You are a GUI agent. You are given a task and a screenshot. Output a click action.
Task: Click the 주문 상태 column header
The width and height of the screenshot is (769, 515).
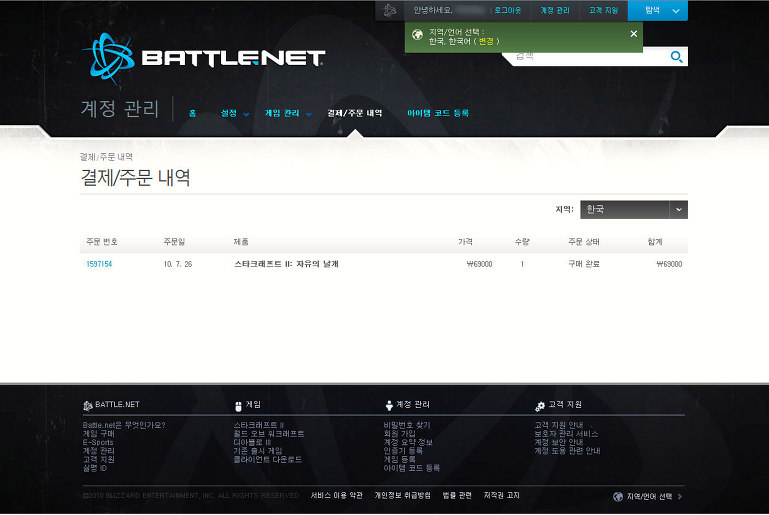click(584, 242)
